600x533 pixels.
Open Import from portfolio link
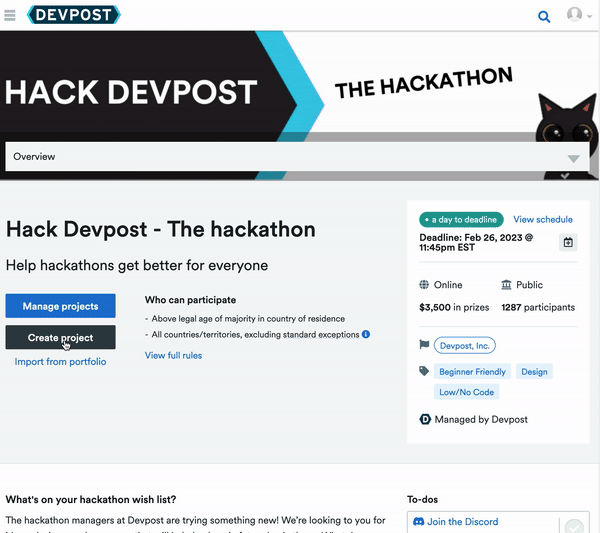tap(60, 362)
